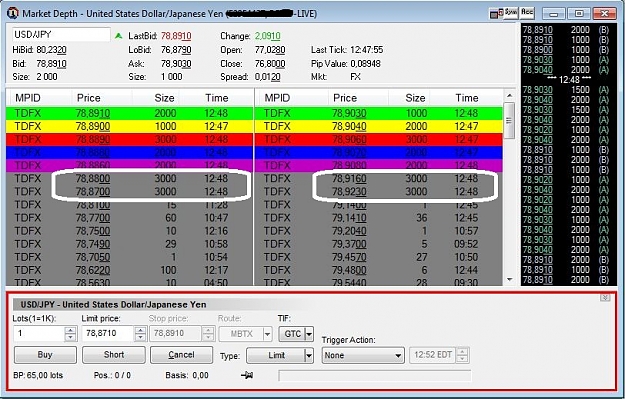Screen dimensions: 625x399
Task: Click the MPID column header on bid side
Action: (x=28, y=98)
